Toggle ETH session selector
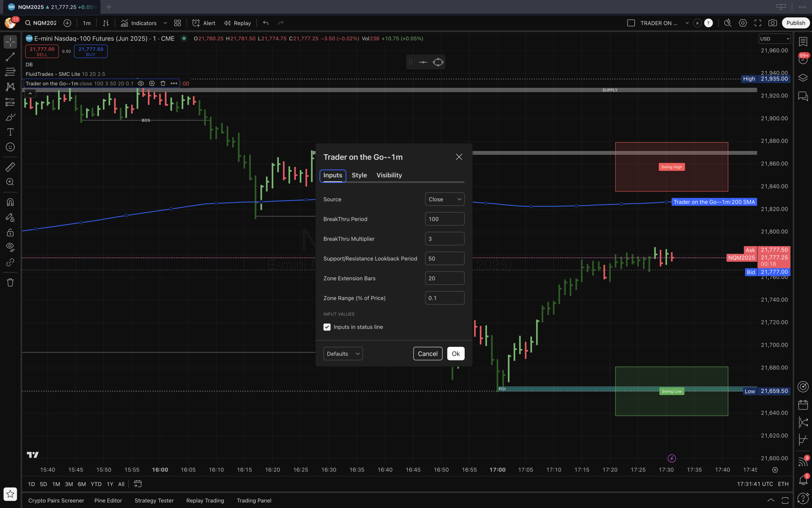Image resolution: width=812 pixels, height=508 pixels. [783, 484]
